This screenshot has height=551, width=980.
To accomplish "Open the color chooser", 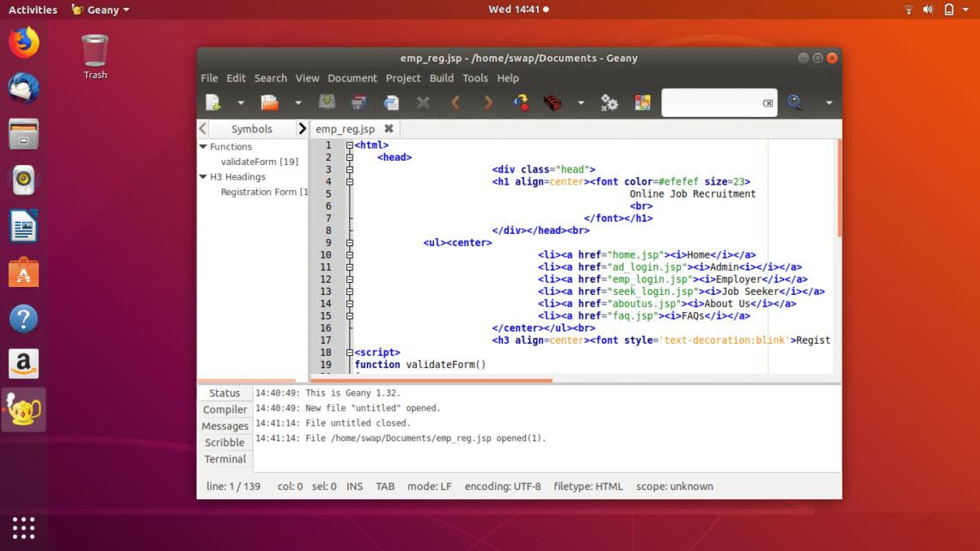I will (641, 102).
